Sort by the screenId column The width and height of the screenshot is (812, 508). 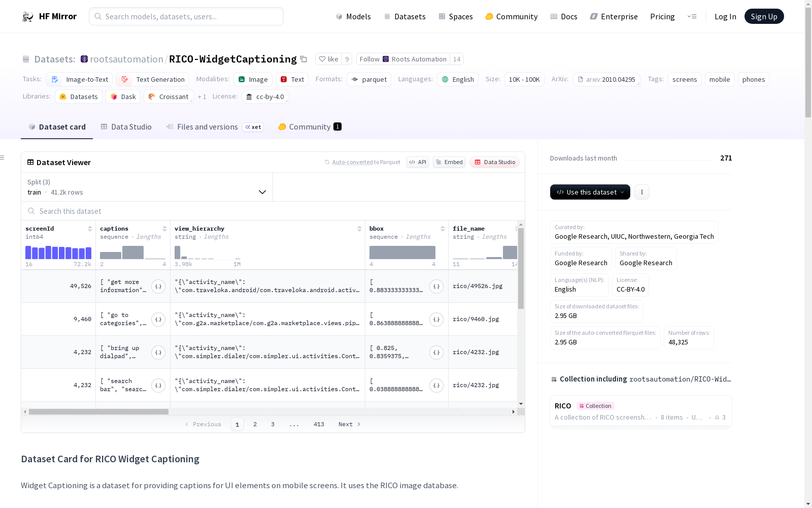[x=90, y=229]
